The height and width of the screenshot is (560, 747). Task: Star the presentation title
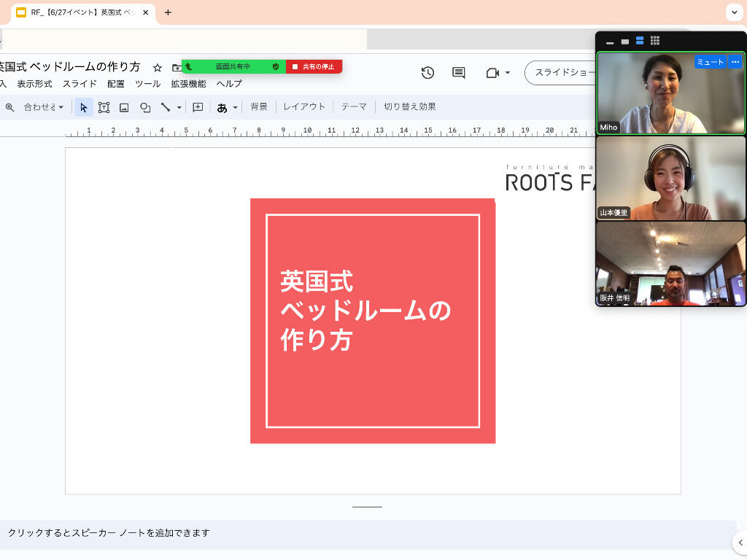click(157, 68)
